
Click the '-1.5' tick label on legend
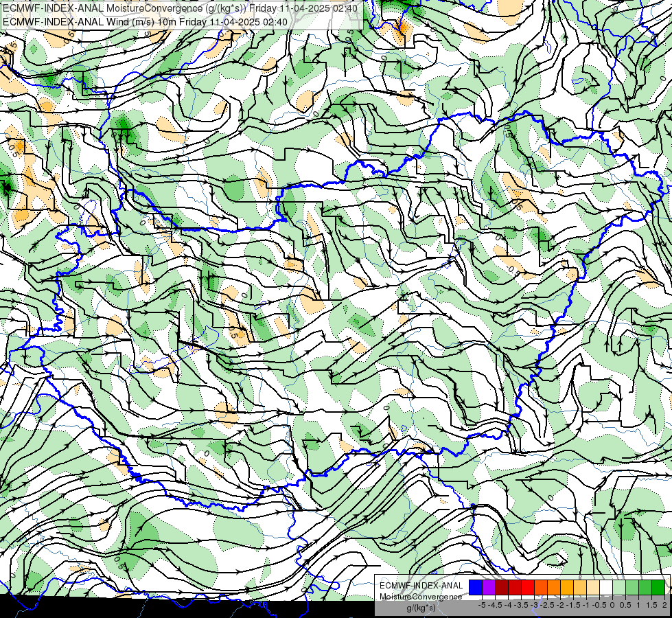[x=573, y=605]
